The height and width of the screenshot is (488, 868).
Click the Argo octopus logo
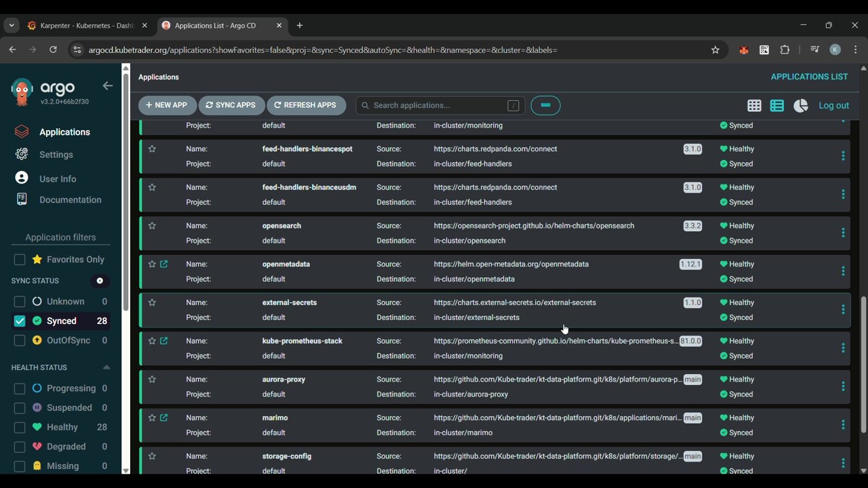22,92
